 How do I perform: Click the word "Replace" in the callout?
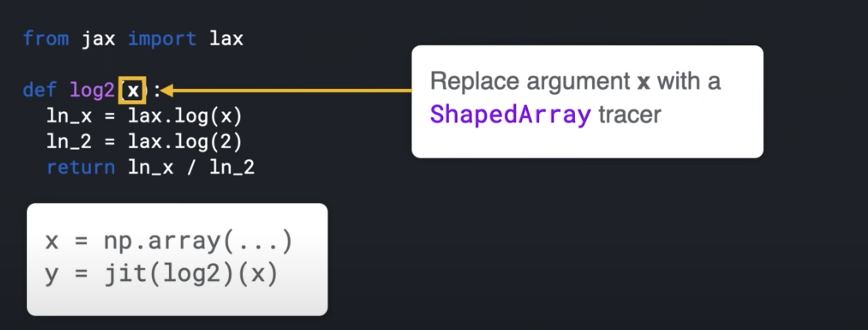tap(475, 81)
